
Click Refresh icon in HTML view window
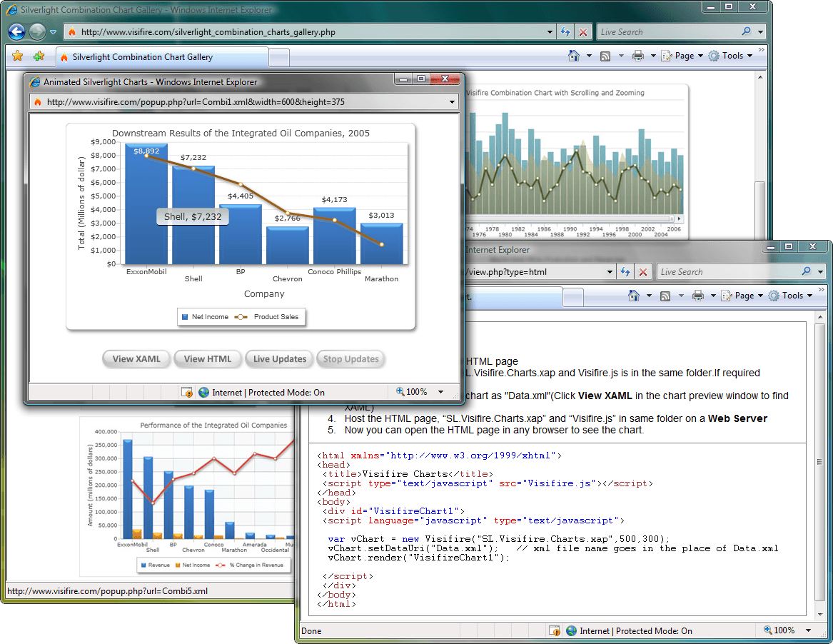pos(625,272)
